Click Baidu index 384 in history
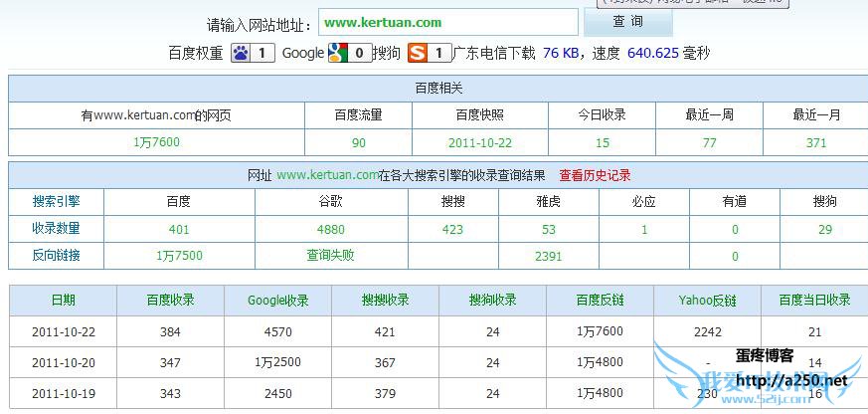 (170, 332)
